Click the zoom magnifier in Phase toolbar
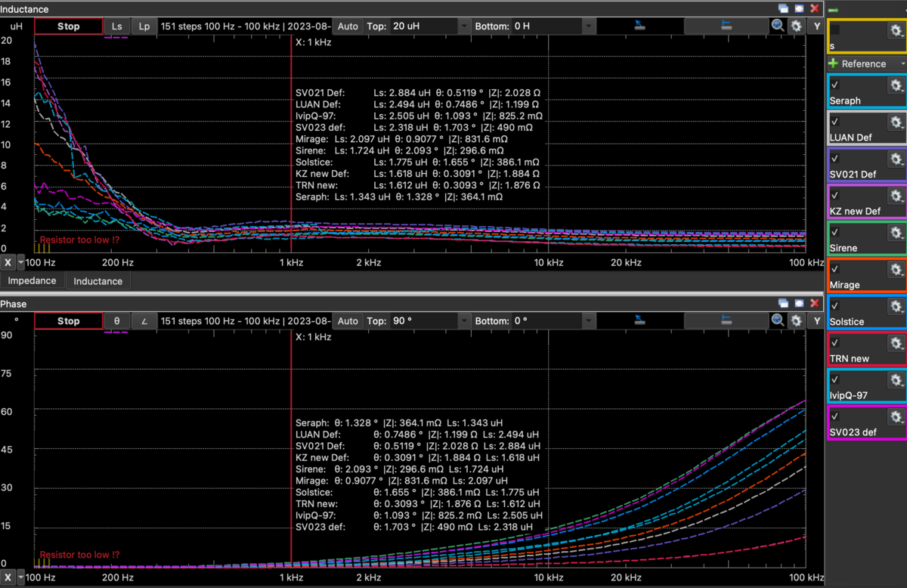Screen dimensions: 907x588 778,320
